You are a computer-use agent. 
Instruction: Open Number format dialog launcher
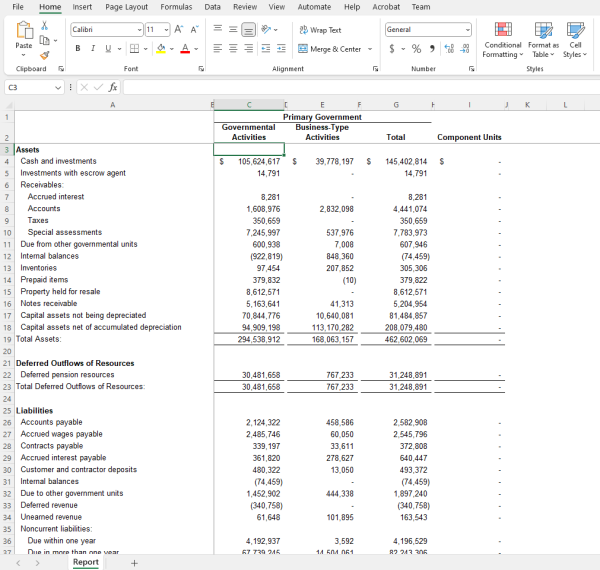pyautogui.click(x=471, y=69)
